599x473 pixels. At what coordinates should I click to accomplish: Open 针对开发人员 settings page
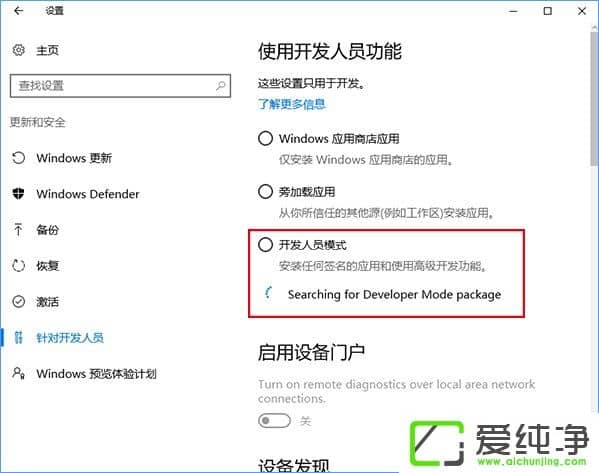click(70, 338)
